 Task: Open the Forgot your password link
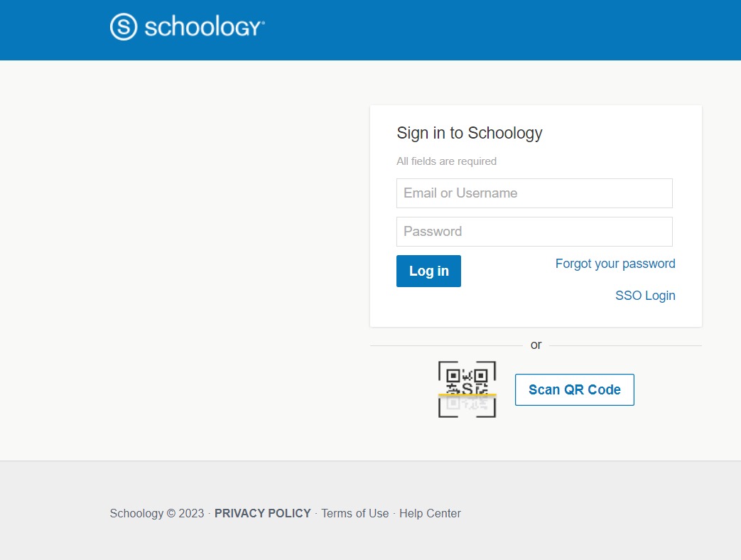tap(615, 264)
